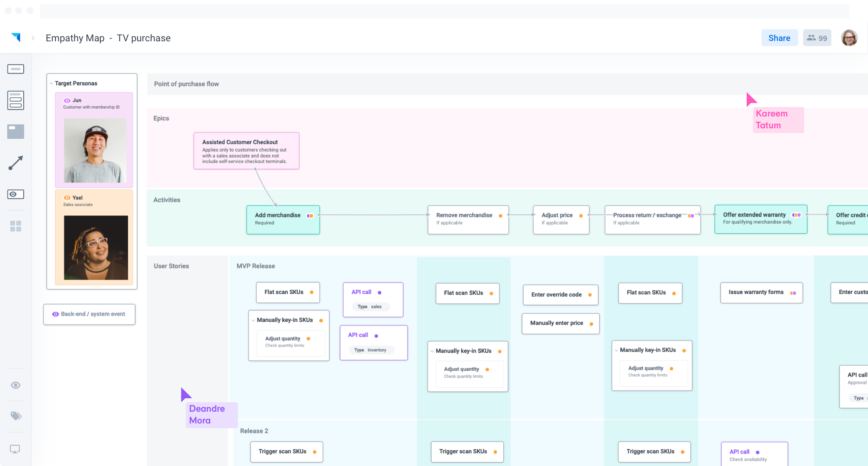The width and height of the screenshot is (868, 466).
Task: Select the back-end event tool in sidebar
Action: 16,194
